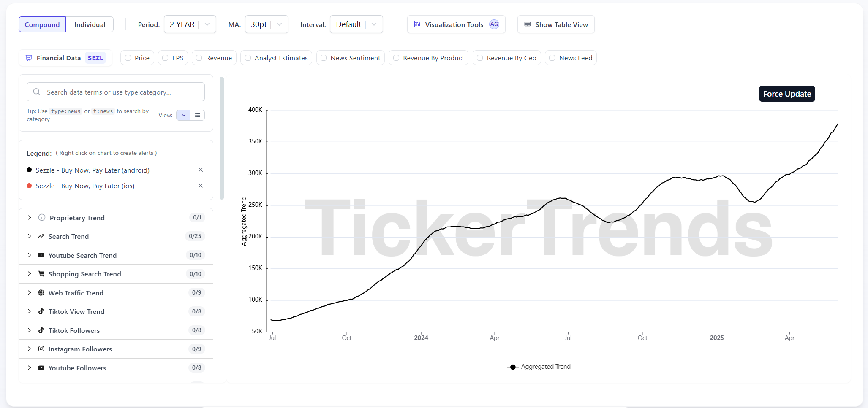Click Show Table View button
Image resolution: width=868 pixels, height=408 pixels.
tap(556, 24)
